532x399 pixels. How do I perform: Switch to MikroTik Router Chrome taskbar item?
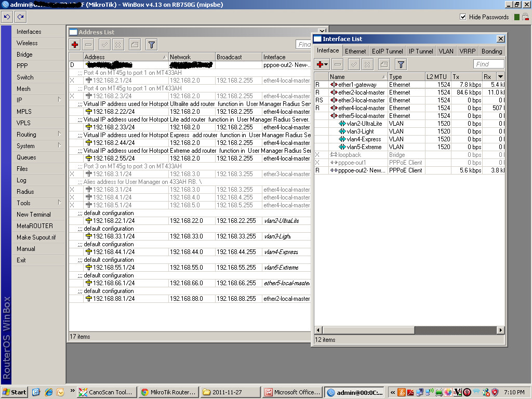169,392
